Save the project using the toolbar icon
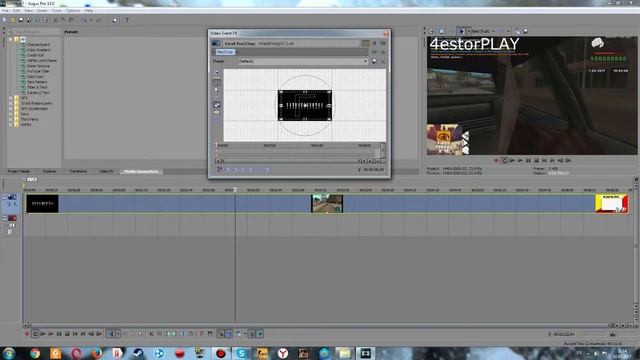This screenshot has width=640, height=360. point(21,20)
